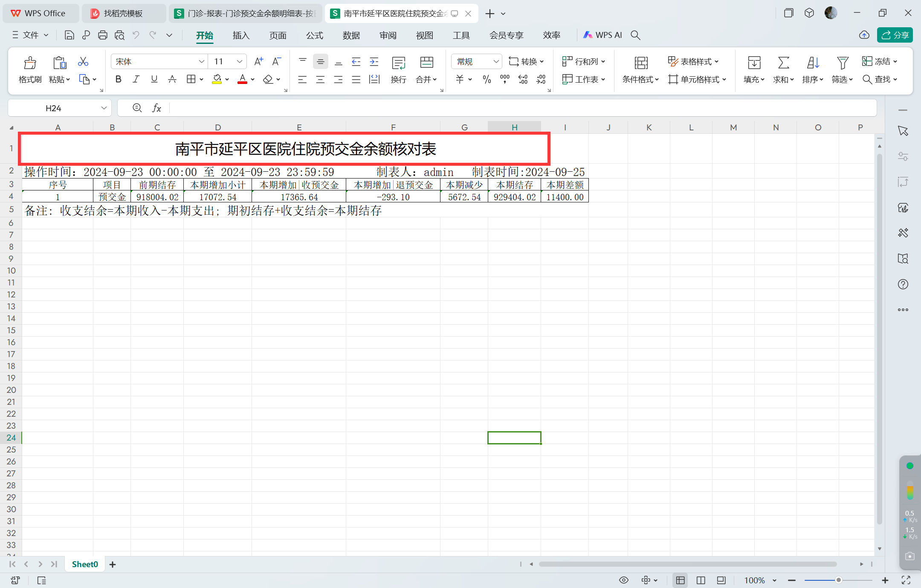Viewport: 921px width, 588px height.
Task: Click the increase font size icon
Action: pyautogui.click(x=258, y=62)
